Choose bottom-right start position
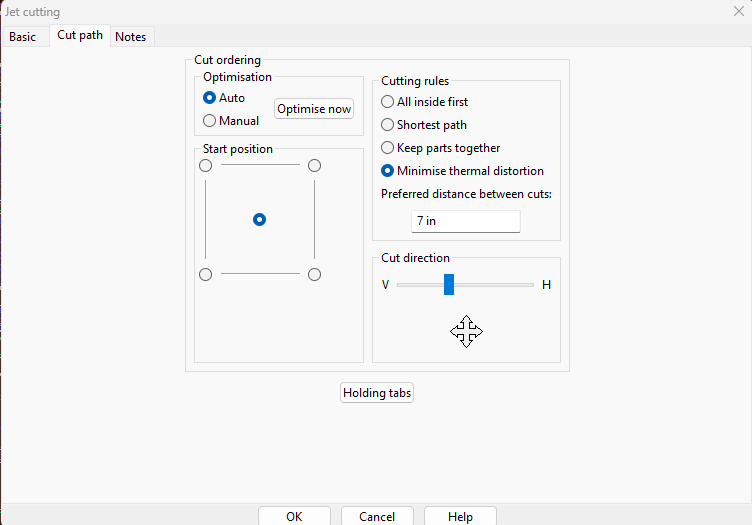This screenshot has height=525, width=752. pos(314,274)
